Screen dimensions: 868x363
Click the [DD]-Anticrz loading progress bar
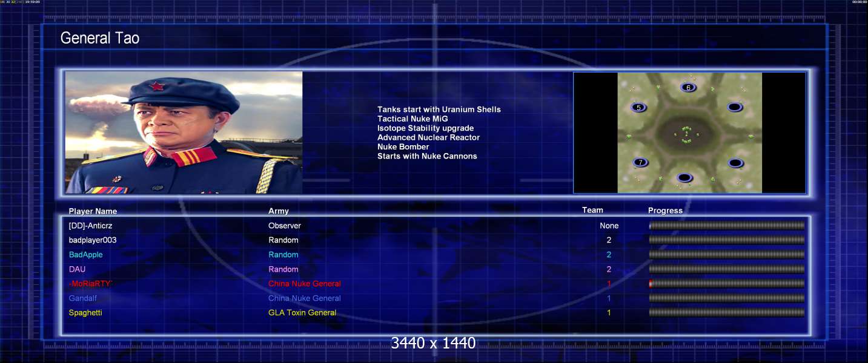[727, 226]
